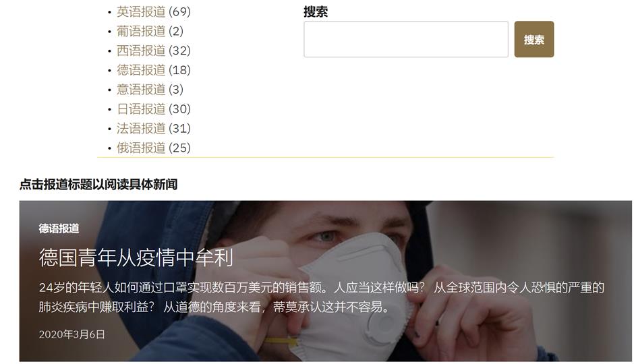Click the count (25) beside 俄语报道
Screen dimensions: 634x364
179,148
